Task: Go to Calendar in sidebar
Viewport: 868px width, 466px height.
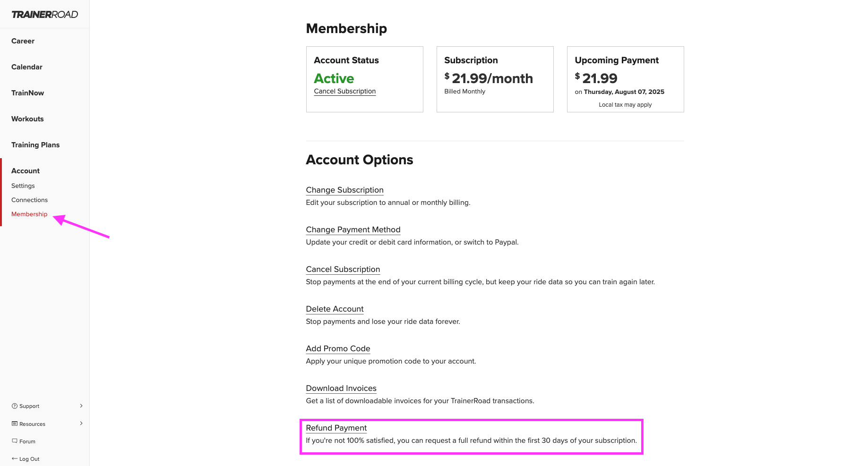Action: coord(27,67)
